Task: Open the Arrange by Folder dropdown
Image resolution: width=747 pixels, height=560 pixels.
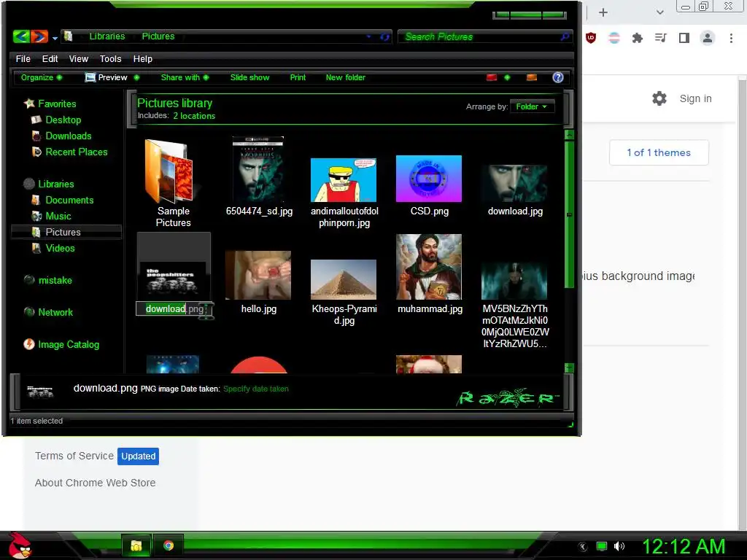Action: pos(532,106)
